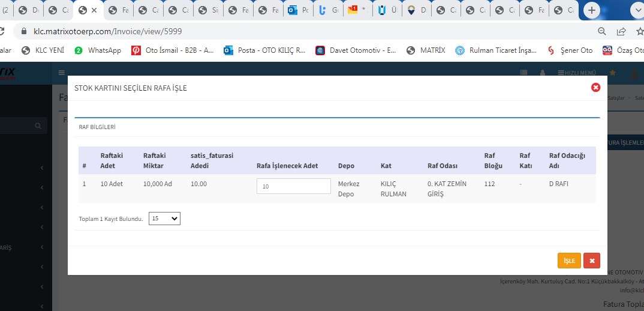Click the browser zoom magnifier icon

tap(602, 31)
